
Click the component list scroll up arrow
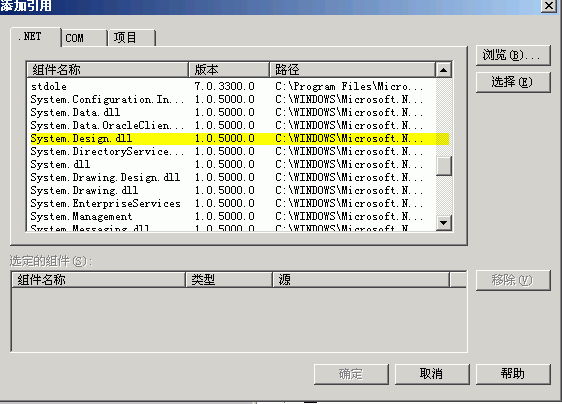pyautogui.click(x=443, y=70)
